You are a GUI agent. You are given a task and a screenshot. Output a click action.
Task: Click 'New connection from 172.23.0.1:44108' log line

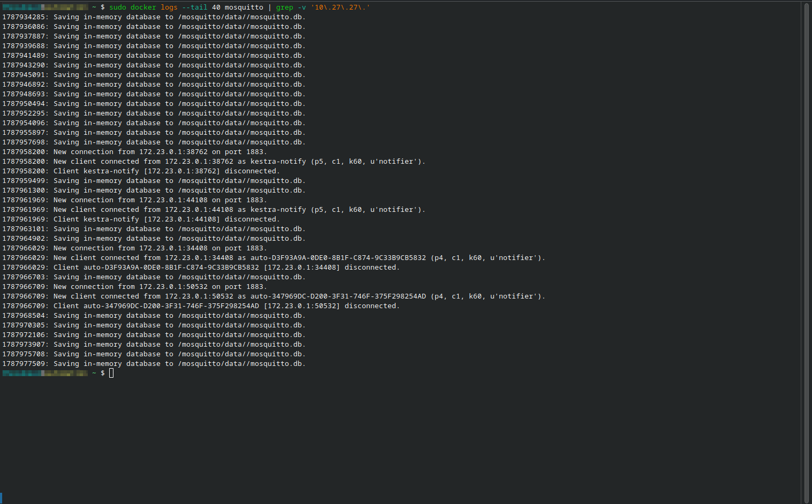pos(135,200)
